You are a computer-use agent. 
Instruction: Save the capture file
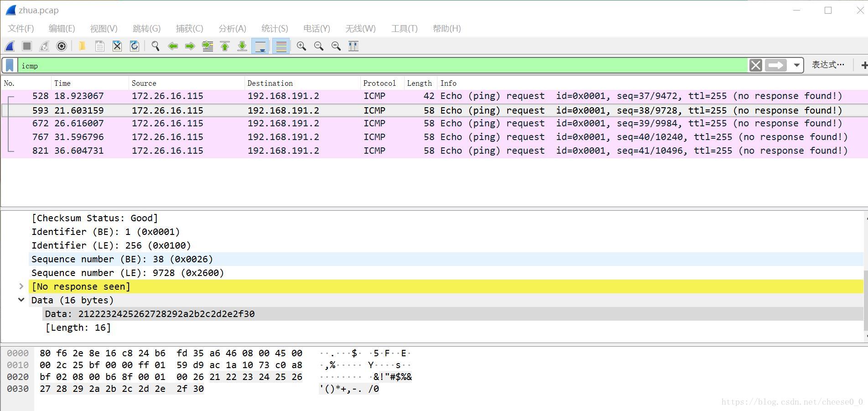pos(99,46)
